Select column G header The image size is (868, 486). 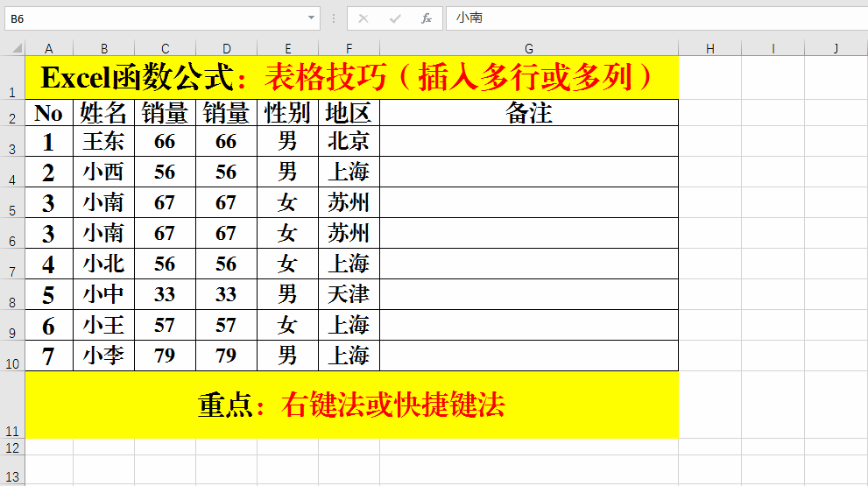click(x=529, y=49)
